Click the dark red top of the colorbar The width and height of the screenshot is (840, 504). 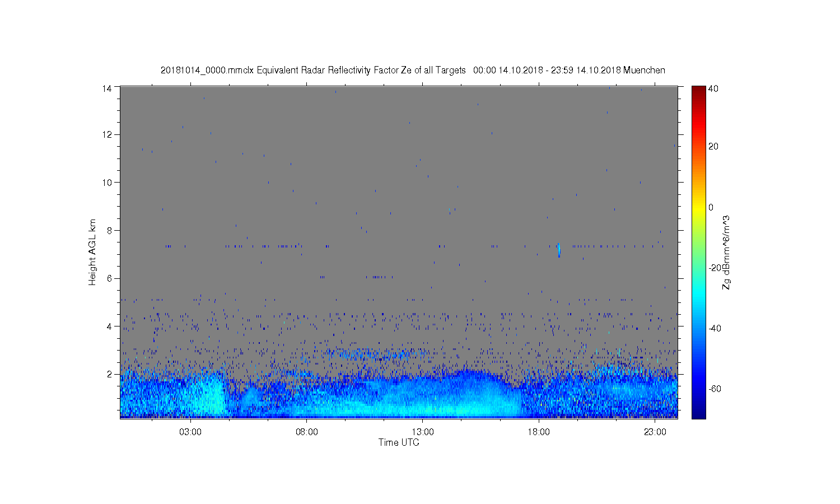[x=698, y=90]
